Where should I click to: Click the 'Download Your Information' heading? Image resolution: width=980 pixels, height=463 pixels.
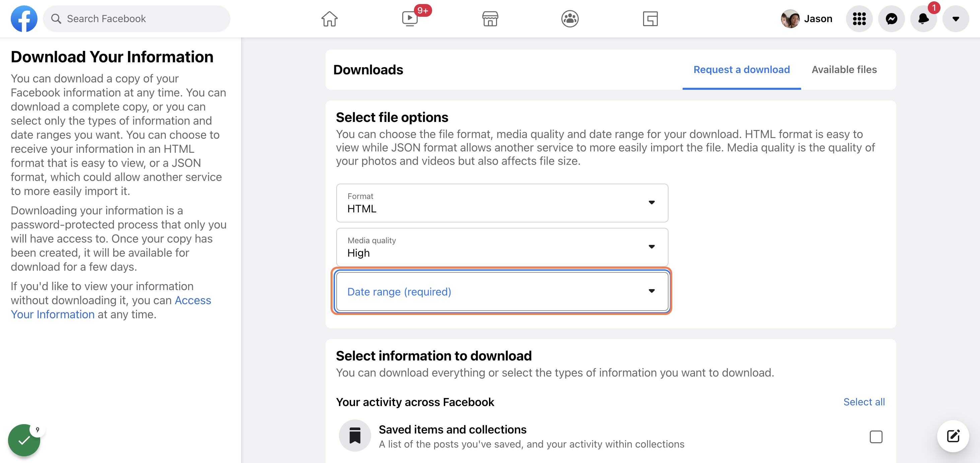point(112,57)
